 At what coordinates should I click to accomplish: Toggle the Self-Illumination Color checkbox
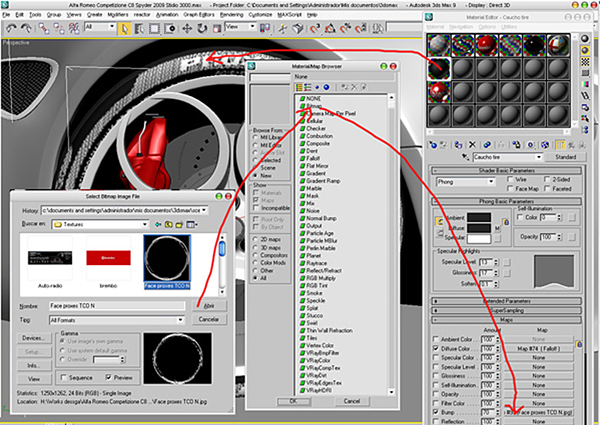[x=520, y=217]
